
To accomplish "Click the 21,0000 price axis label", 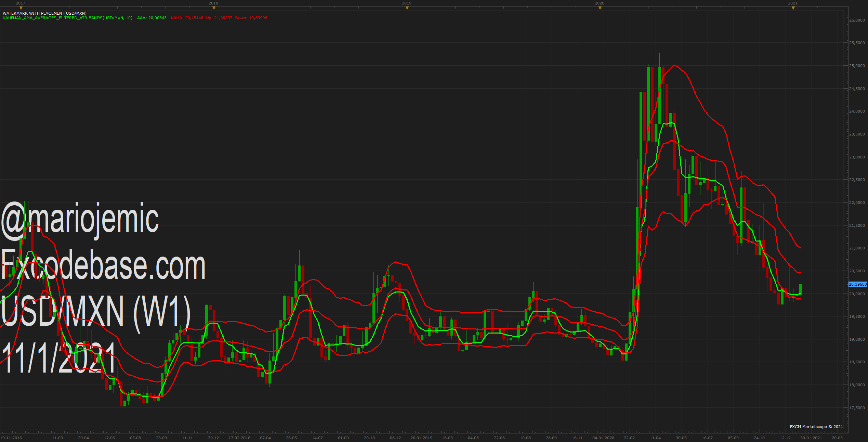I will click(x=857, y=248).
